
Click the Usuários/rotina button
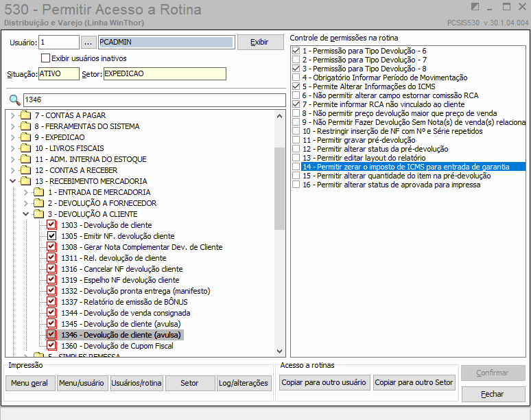(137, 383)
